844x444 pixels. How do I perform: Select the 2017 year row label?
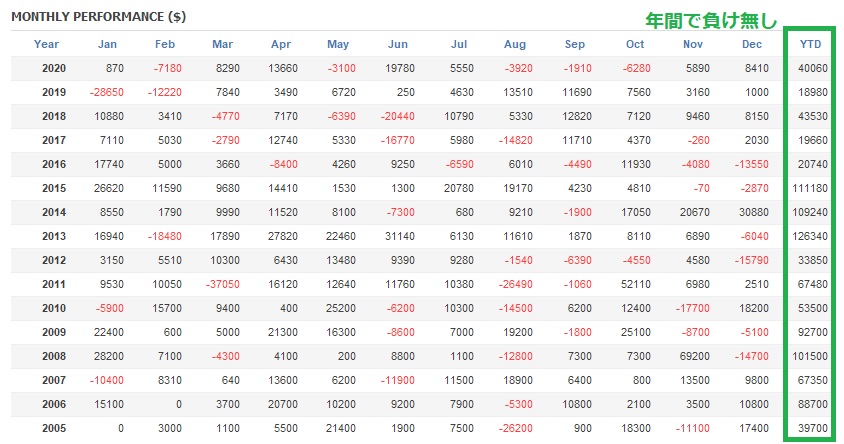tap(54, 140)
